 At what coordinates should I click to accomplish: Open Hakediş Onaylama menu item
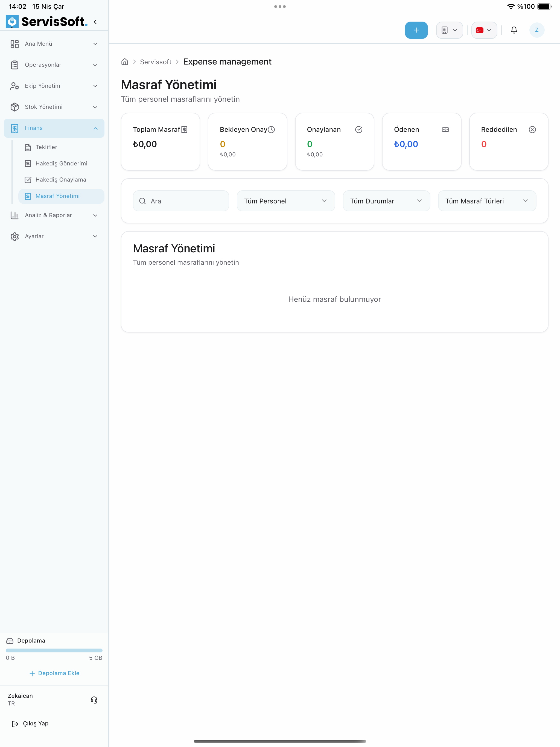61,180
